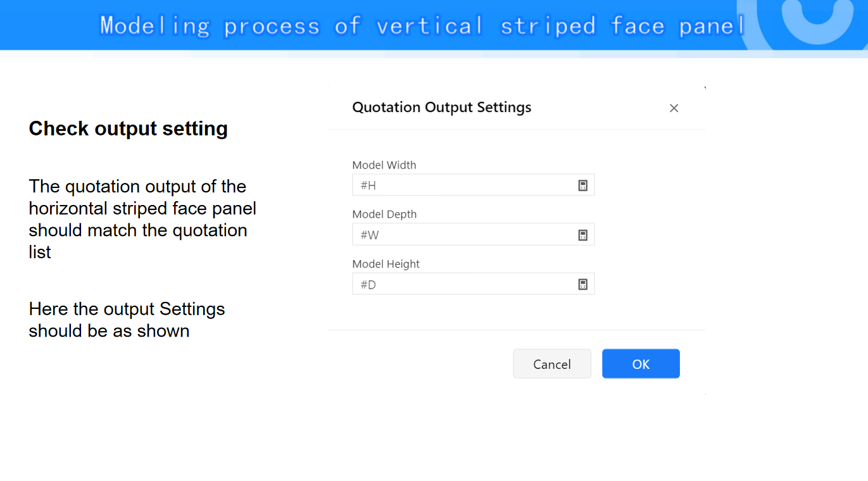This screenshot has height=481, width=868.
Task: Select the 'Check output setting' heading
Action: pos(128,128)
